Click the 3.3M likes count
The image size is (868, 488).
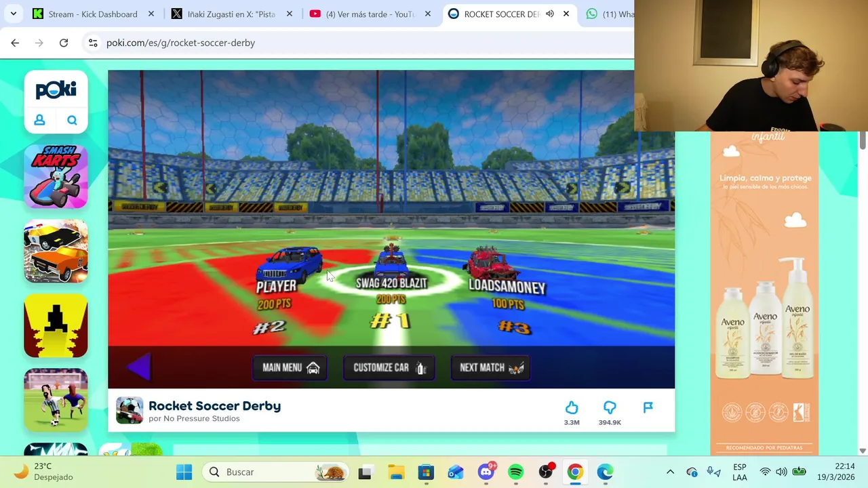(x=572, y=422)
